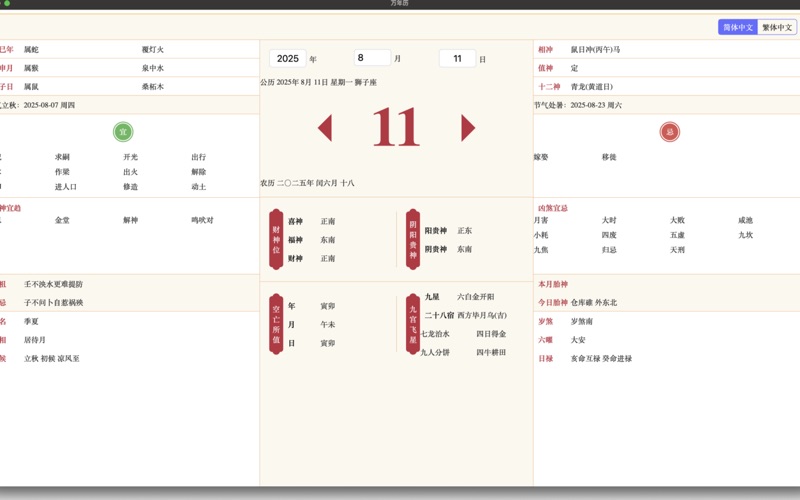Click 金堂 under auspicious gods
This screenshot has height=500, width=800.
pos(62,220)
